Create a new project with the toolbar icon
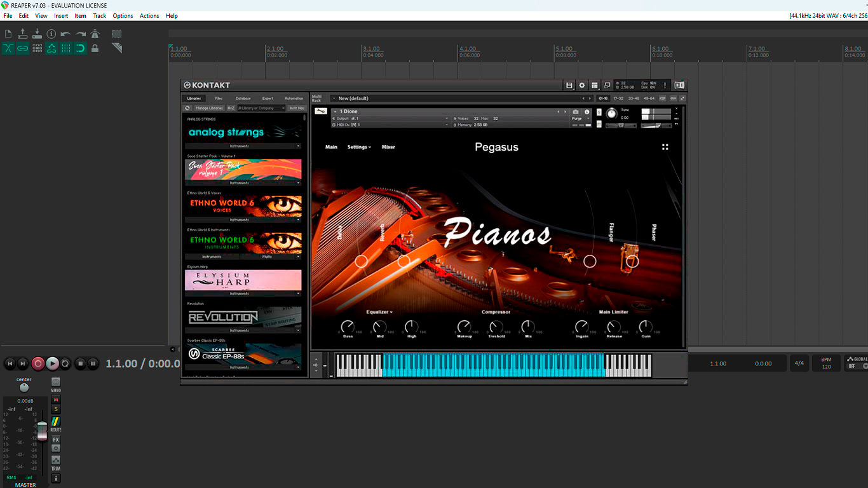Image resolution: width=868 pixels, height=488 pixels. tap(8, 34)
